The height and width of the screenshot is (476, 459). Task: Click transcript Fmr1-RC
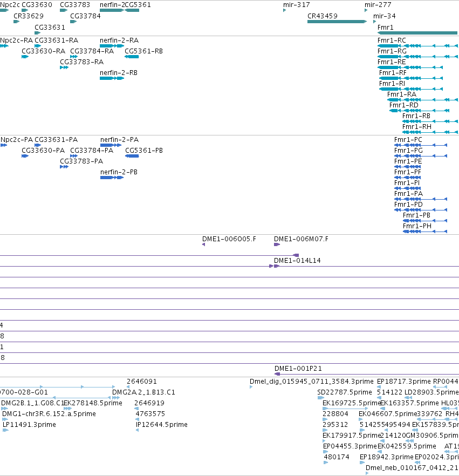coord(392,40)
